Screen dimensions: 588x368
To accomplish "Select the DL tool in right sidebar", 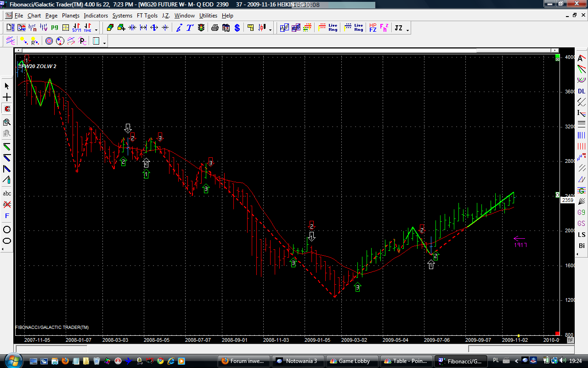I will (x=582, y=91).
